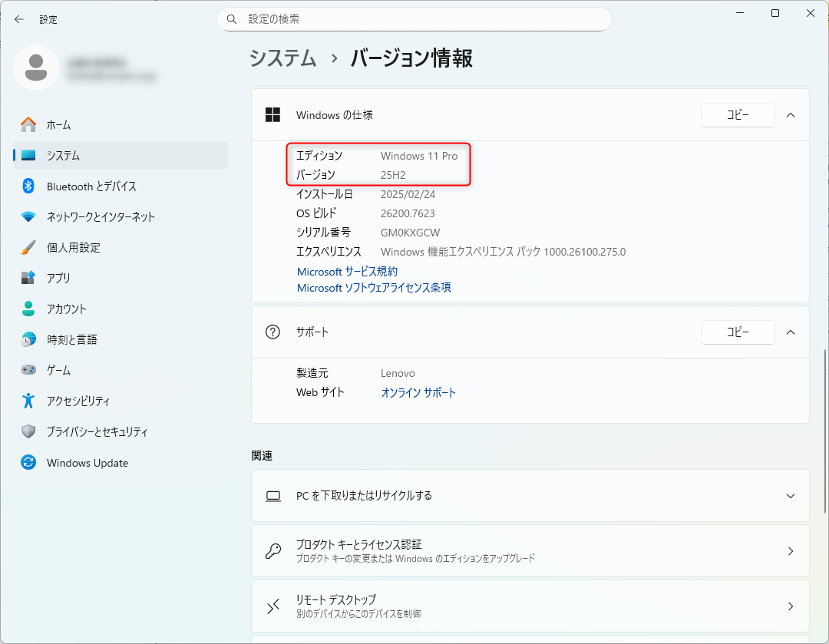
Task: Open the オンライン サポート link
Action: pos(418,392)
